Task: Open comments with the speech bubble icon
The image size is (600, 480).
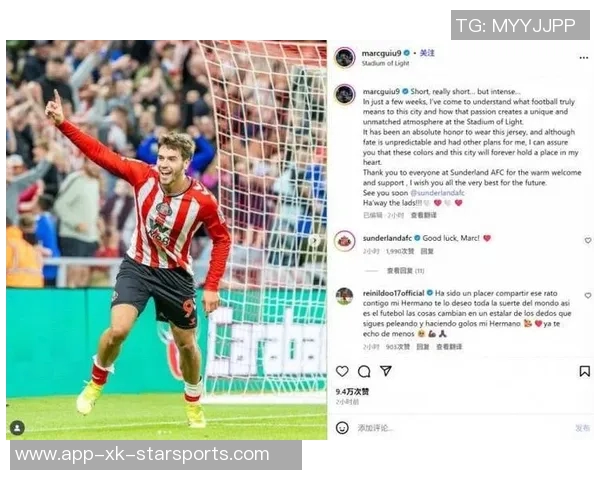Action: pos(364,371)
